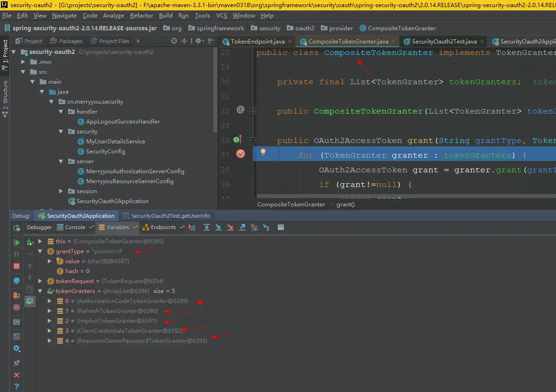Rerun SecurityOauth2Application with the rerun icon
Screen dimensions: 556x392
(17, 228)
